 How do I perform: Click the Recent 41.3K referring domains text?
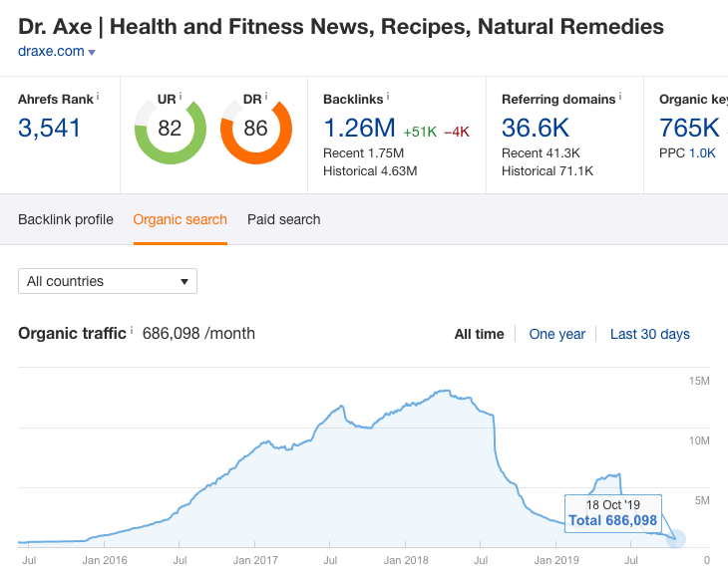click(541, 153)
